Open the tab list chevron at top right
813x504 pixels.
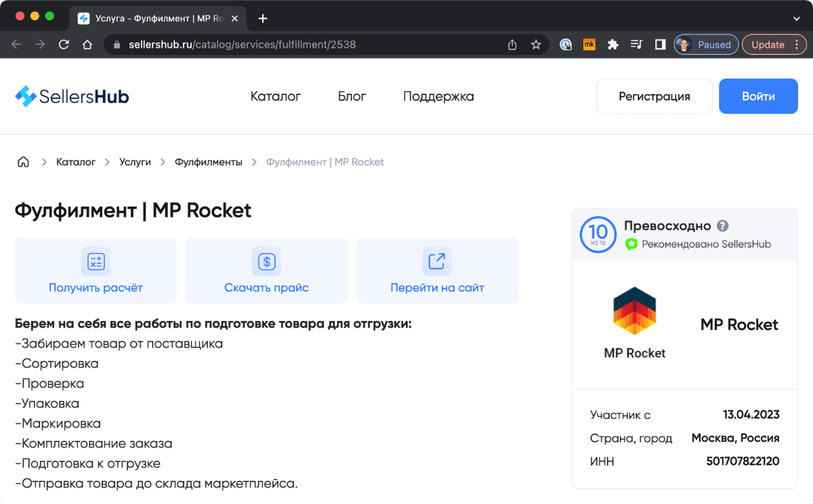tap(797, 18)
